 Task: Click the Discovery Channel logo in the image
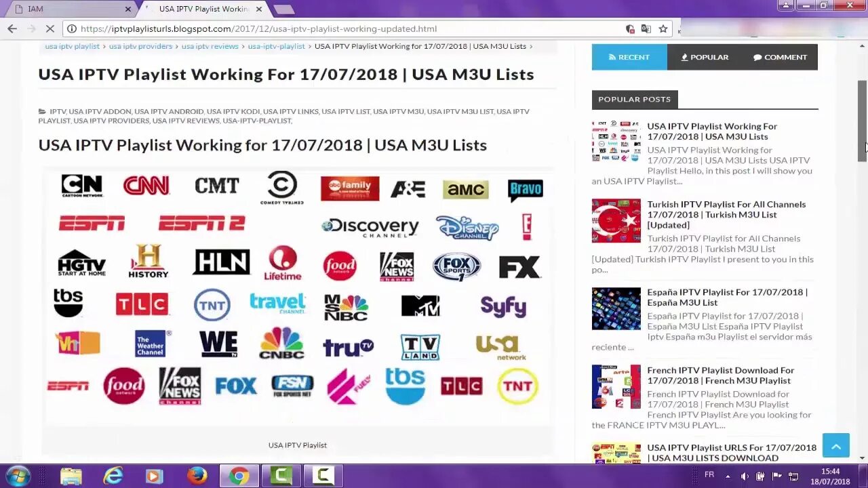pos(370,228)
